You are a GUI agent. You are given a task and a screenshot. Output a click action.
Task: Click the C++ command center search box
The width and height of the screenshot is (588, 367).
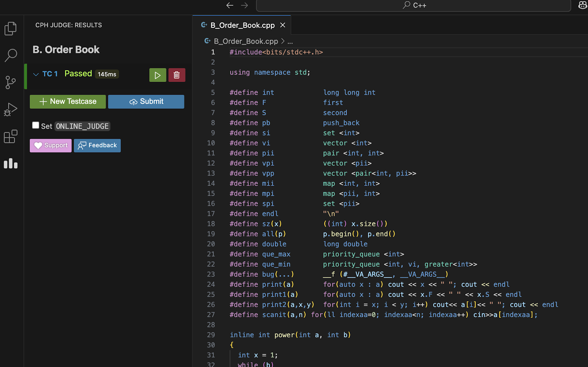413,5
